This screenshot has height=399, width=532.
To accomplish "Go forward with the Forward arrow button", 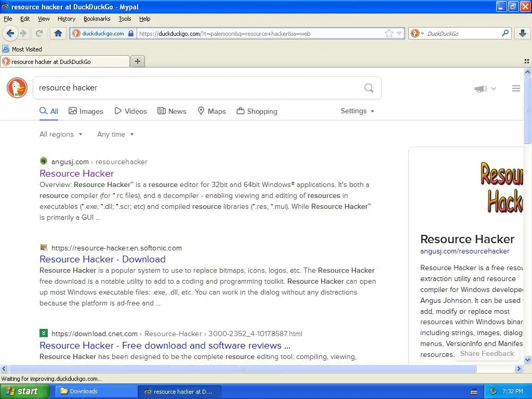I will (23, 33).
